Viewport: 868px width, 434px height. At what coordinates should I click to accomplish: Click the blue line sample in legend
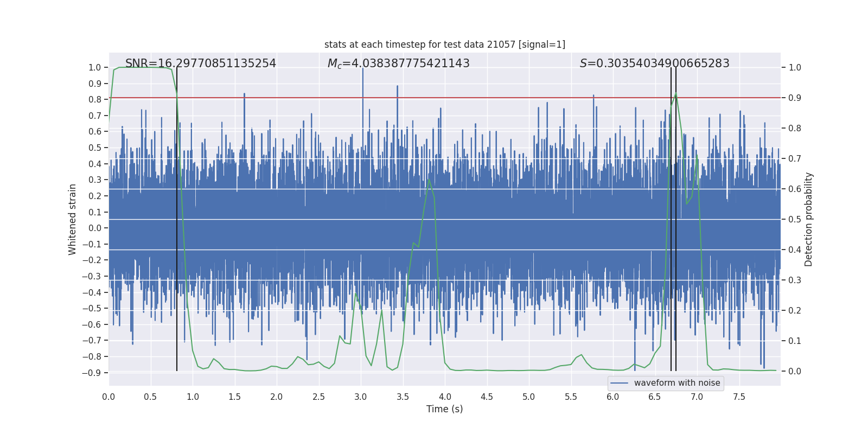pyautogui.click(x=619, y=383)
